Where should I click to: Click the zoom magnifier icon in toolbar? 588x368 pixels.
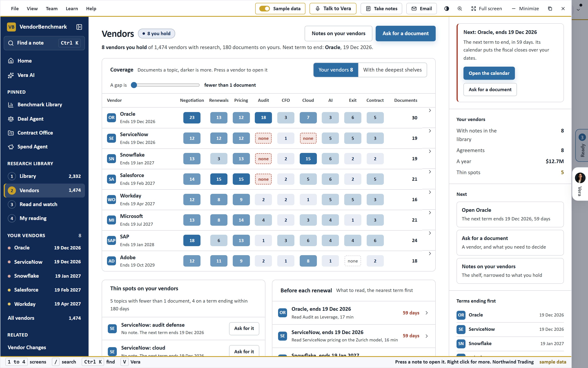click(460, 9)
